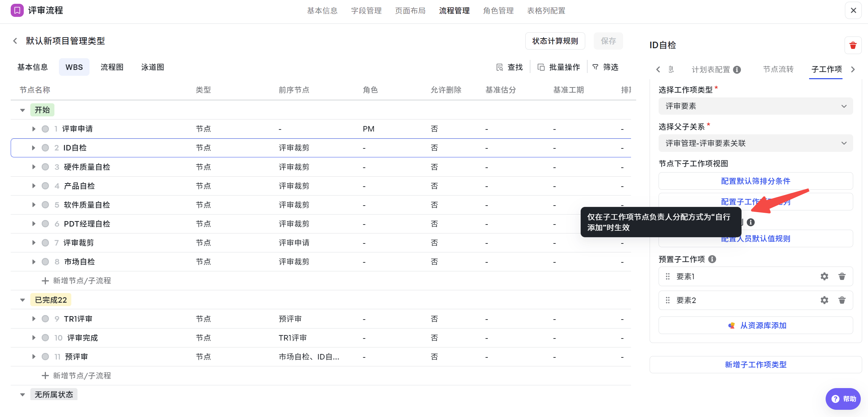
Task: Open settings gear for 要素2
Action: pyautogui.click(x=824, y=300)
